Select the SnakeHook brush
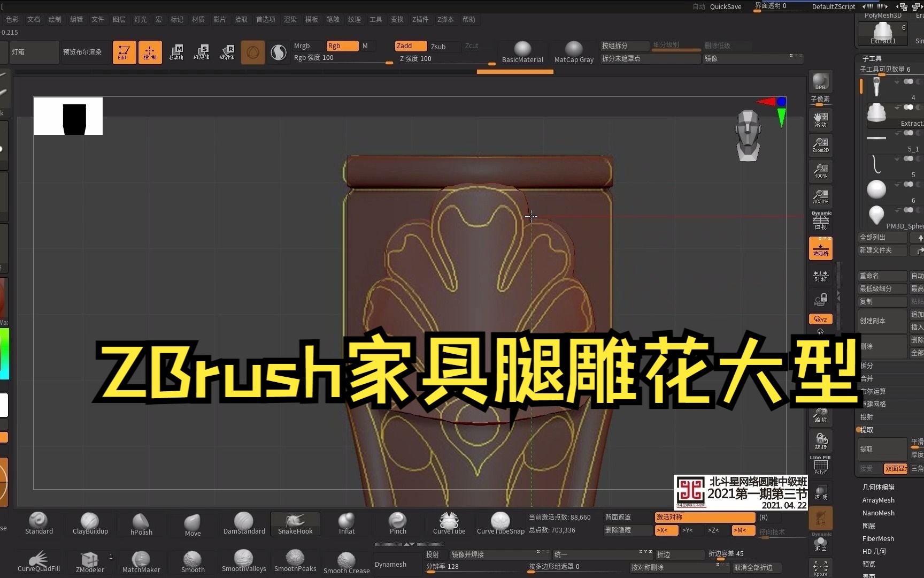 (295, 523)
